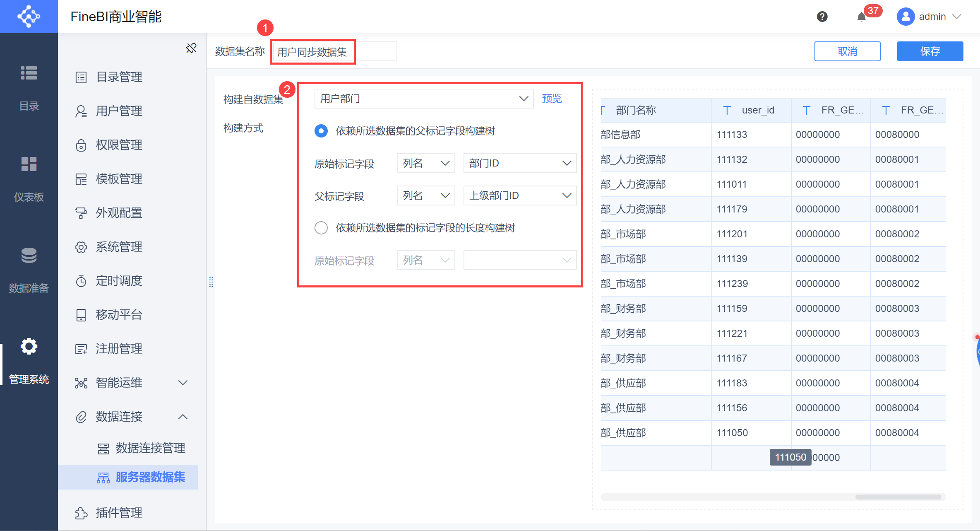The width and height of the screenshot is (980, 531).
Task: Open 用户管理 from the management menu
Action: pyautogui.click(x=119, y=111)
